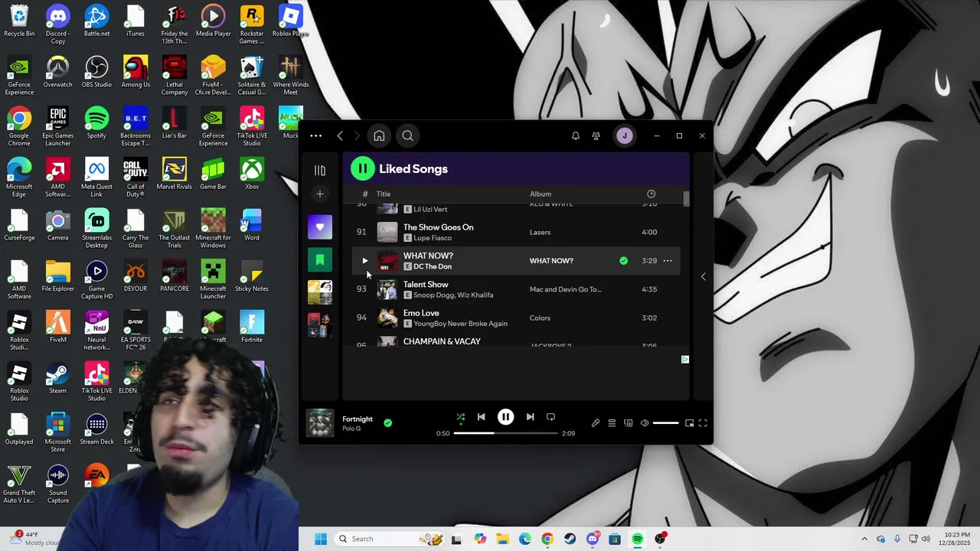Show hidden system tray icons
This screenshot has width=980, height=551.
click(864, 539)
